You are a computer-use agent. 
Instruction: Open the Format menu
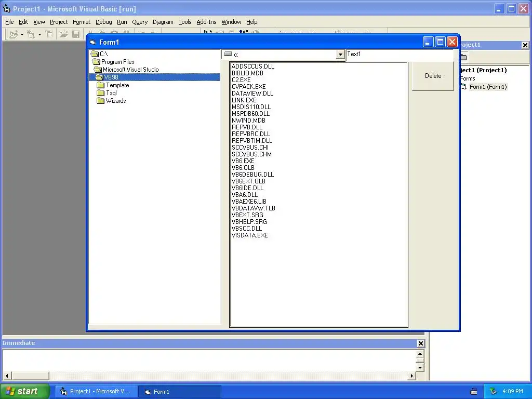click(x=82, y=22)
